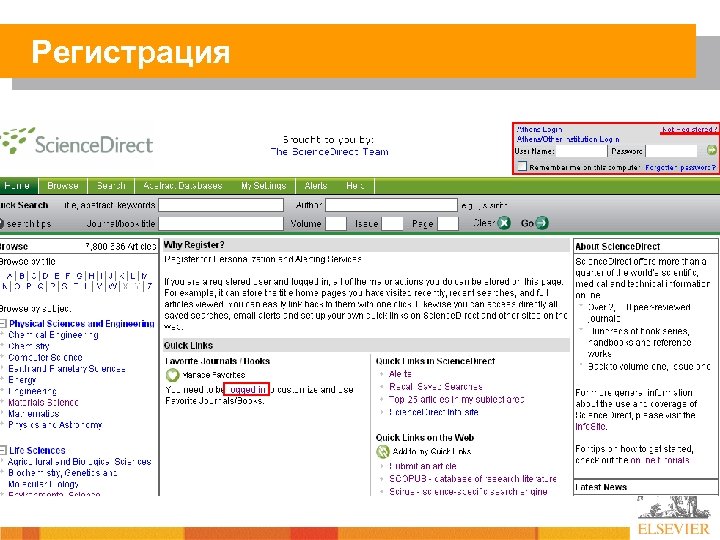The image size is (720, 540).
Task: Collapse the Life Sciences tree
Action: 3,450
